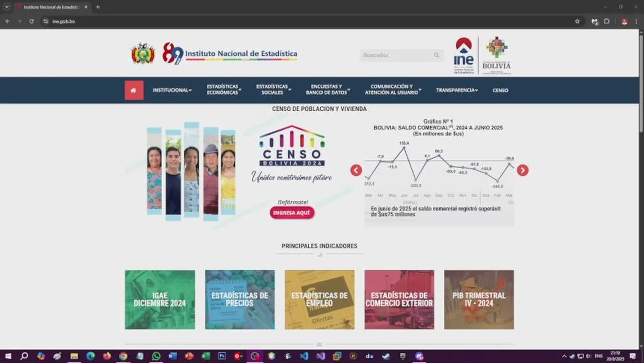
Task: Expand the Estadísticas Sociales dropdown
Action: [273, 90]
